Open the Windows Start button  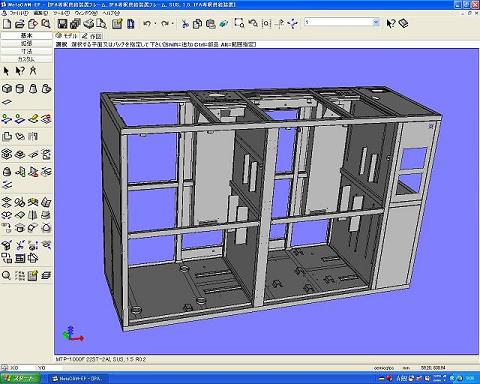21,379
